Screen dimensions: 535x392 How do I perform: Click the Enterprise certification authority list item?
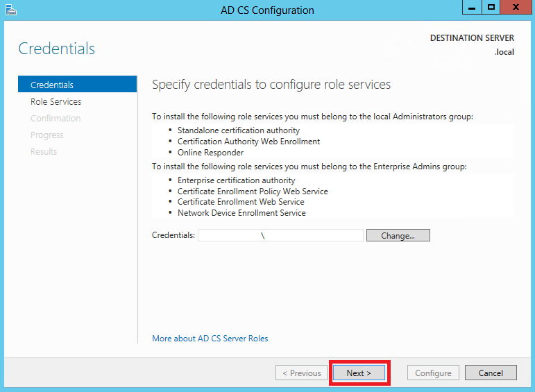[x=236, y=180]
